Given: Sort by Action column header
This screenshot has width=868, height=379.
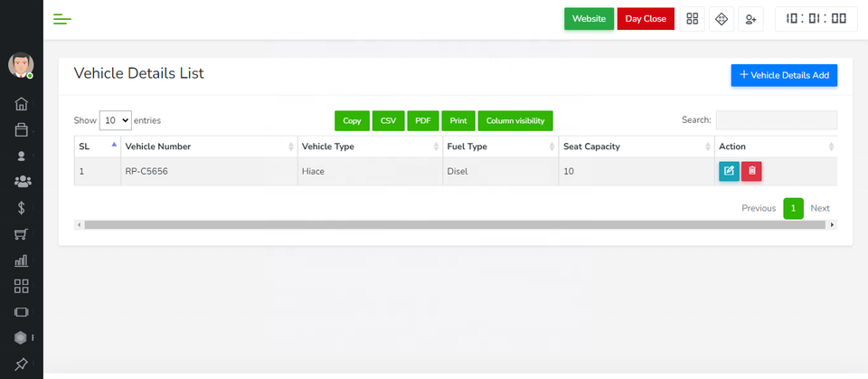Looking at the screenshot, I should [x=776, y=147].
